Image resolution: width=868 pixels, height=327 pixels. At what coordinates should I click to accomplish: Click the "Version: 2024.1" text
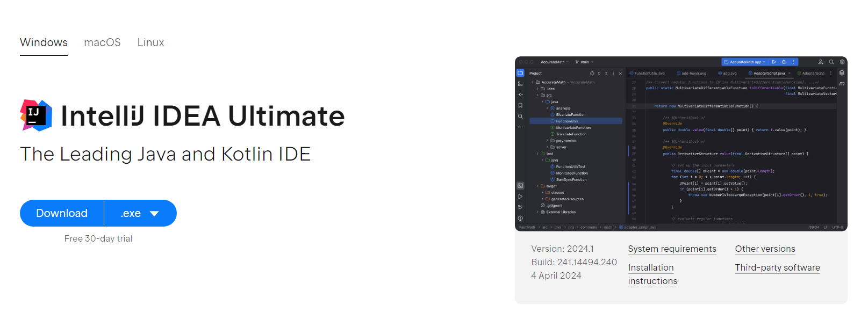(x=562, y=249)
